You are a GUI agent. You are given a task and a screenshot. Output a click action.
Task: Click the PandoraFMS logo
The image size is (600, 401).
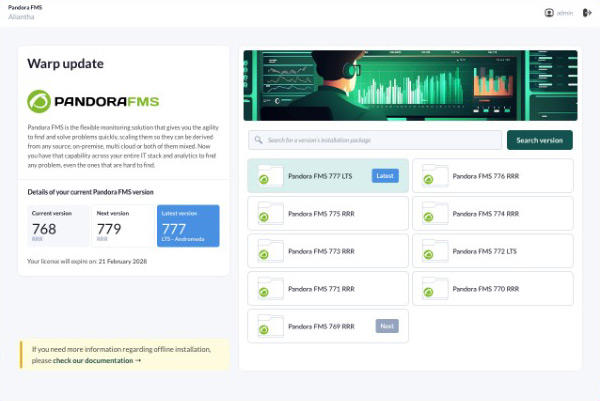click(93, 101)
